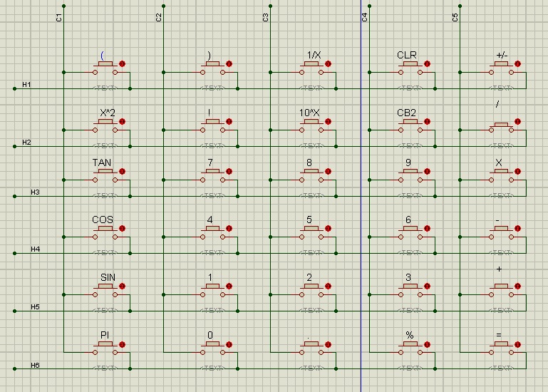Toggle the red actuator dot beside the = key
The image size is (548, 392).
pos(517,344)
